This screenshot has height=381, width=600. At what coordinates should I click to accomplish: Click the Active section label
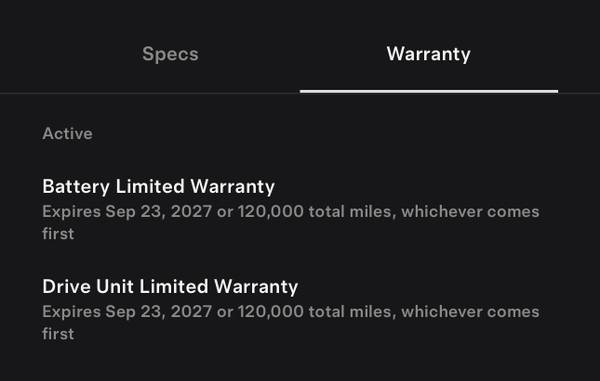coord(67,134)
